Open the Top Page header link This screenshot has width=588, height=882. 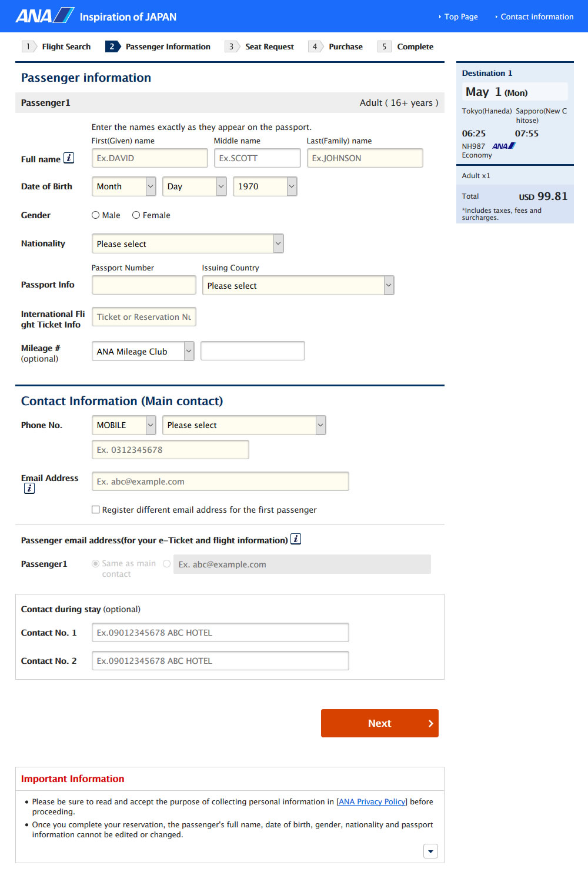[x=460, y=16]
